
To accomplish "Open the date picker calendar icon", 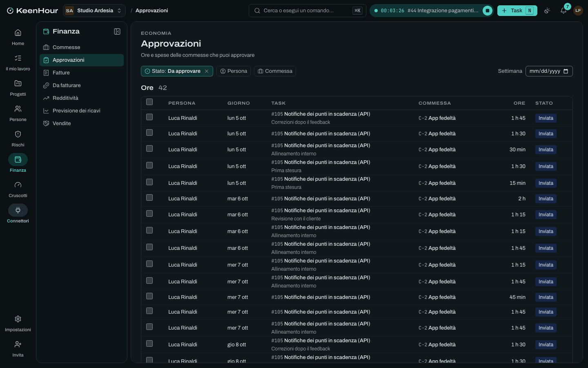I will (x=566, y=71).
